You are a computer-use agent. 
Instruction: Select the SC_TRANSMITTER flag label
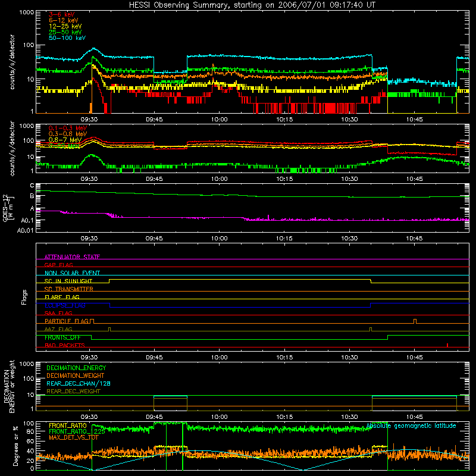tap(69, 289)
